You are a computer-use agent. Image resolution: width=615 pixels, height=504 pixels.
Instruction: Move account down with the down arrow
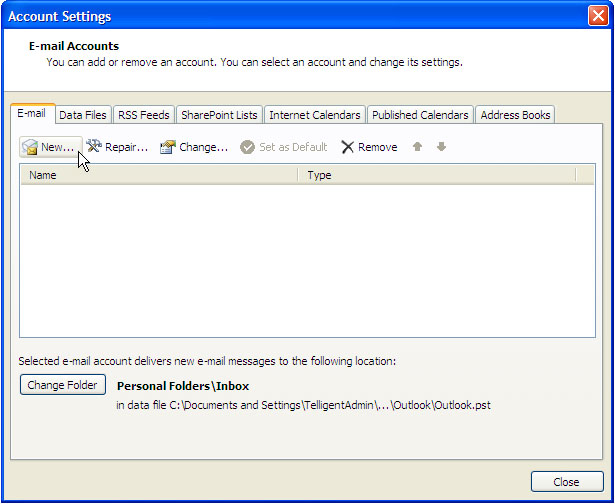[442, 147]
